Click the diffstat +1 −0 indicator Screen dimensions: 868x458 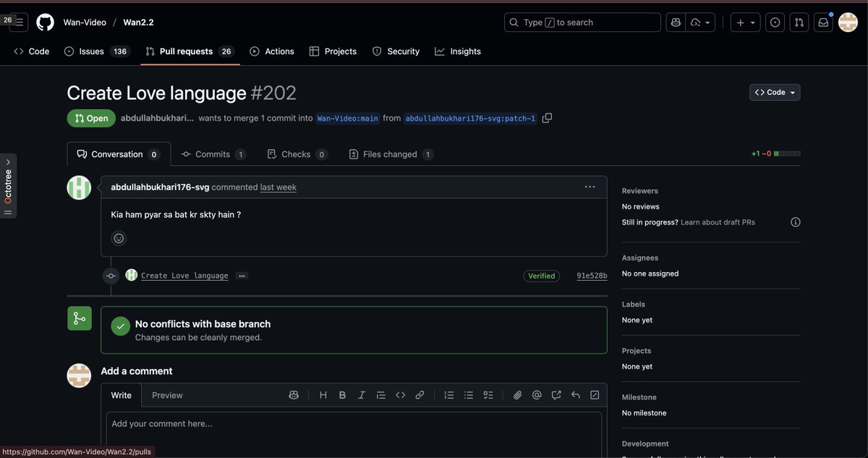[775, 154]
